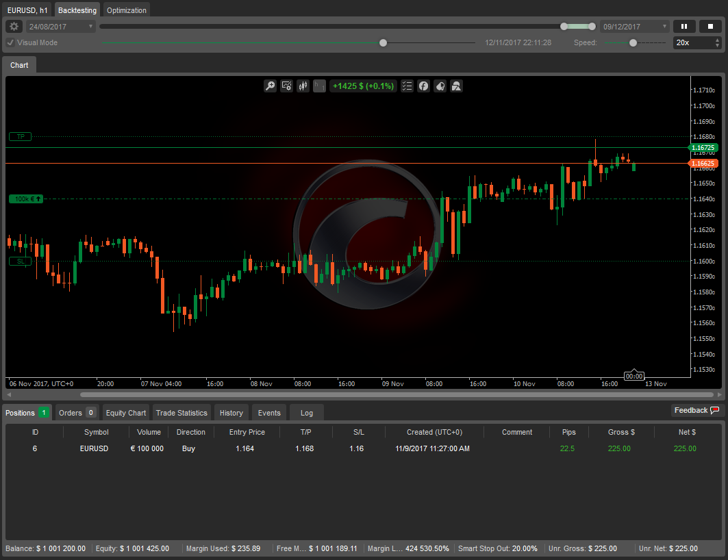Click the 1.16 S/L value cell

pos(357,448)
